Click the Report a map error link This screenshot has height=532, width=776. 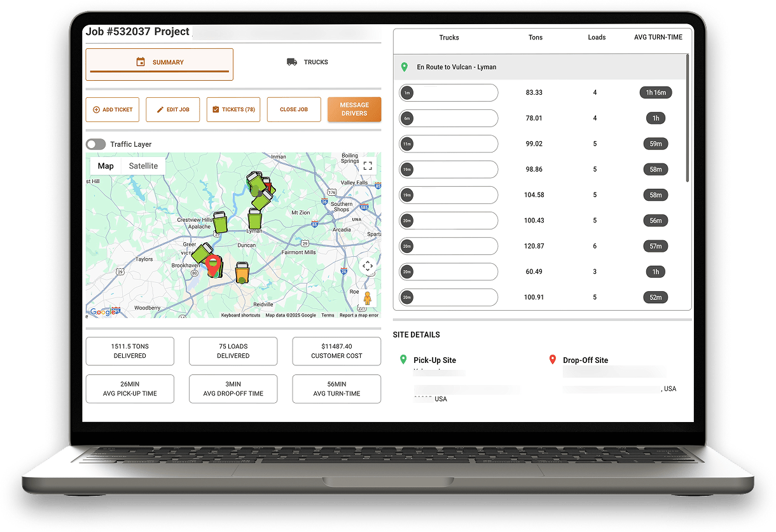pos(359,314)
